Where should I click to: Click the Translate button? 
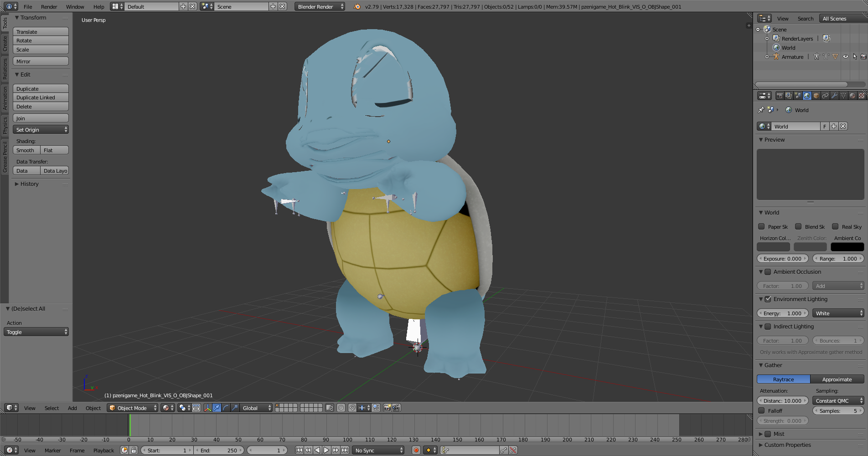[x=41, y=31]
